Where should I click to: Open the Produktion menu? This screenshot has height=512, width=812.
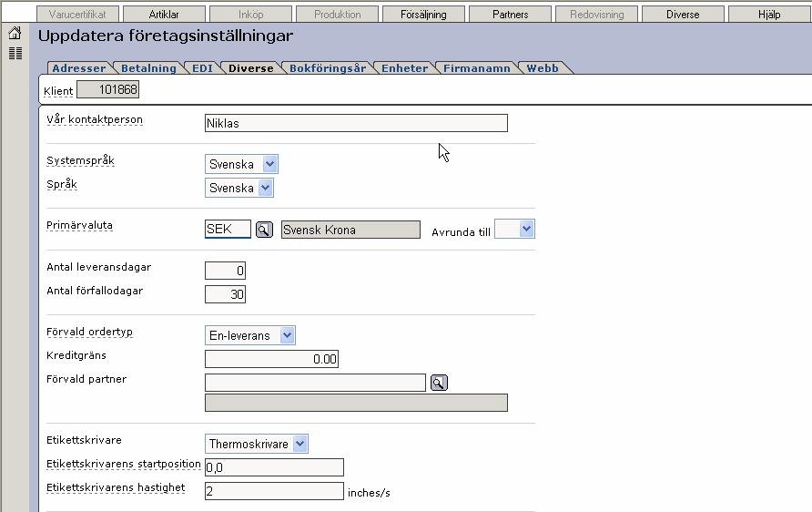337,15
